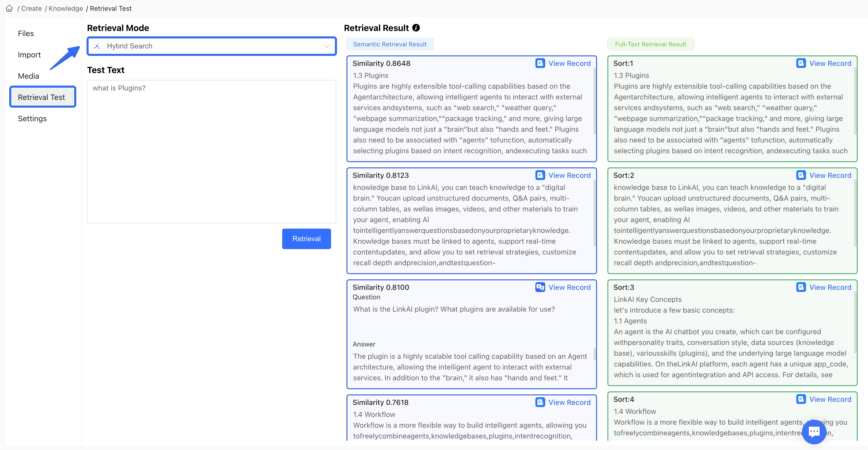Go to home via breadcrumb house icon

click(9, 8)
